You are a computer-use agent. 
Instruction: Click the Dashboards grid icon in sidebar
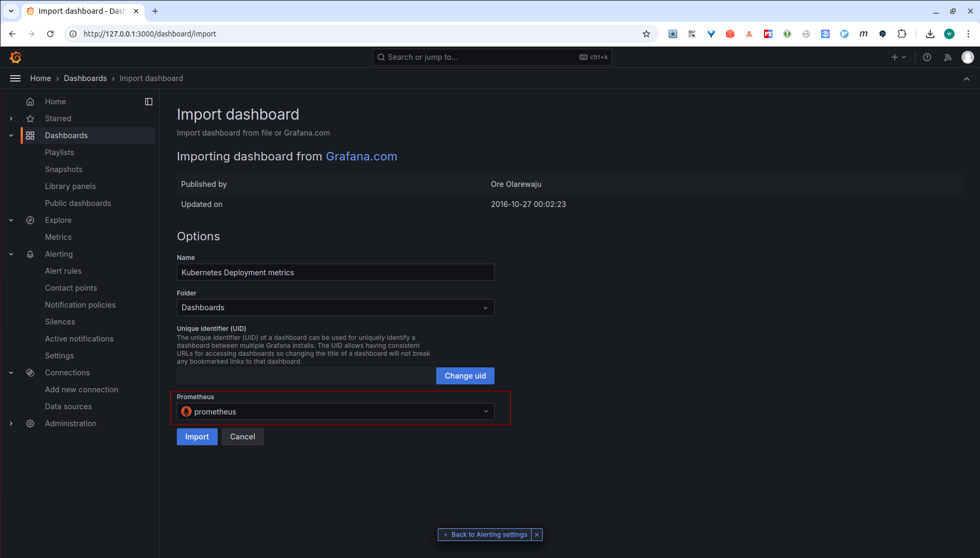pyautogui.click(x=30, y=136)
